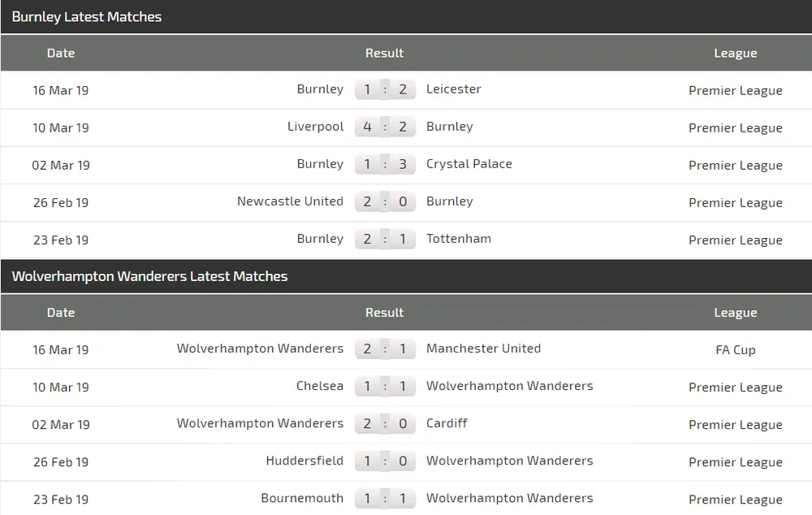Click the Burnley Latest Matches header

tap(86, 16)
